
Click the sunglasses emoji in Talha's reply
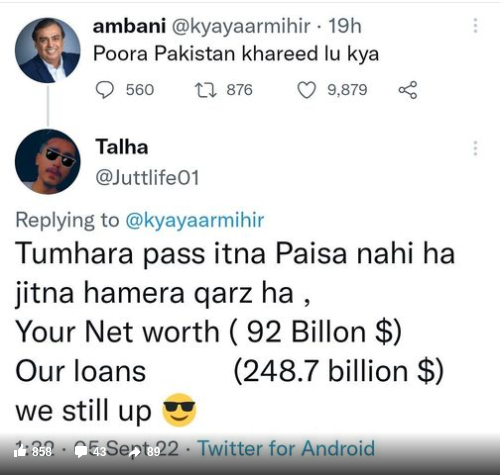179,410
